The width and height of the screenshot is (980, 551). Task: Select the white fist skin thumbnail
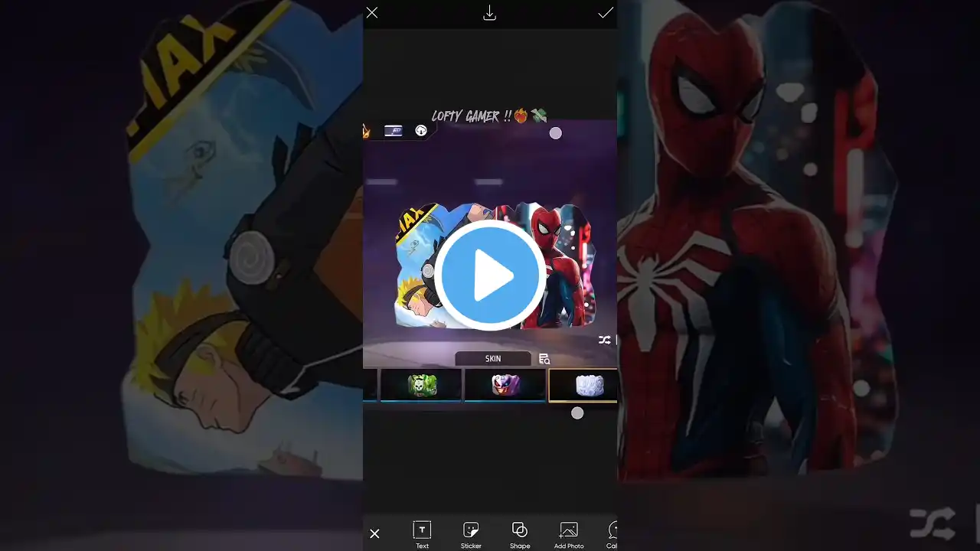[x=583, y=385]
